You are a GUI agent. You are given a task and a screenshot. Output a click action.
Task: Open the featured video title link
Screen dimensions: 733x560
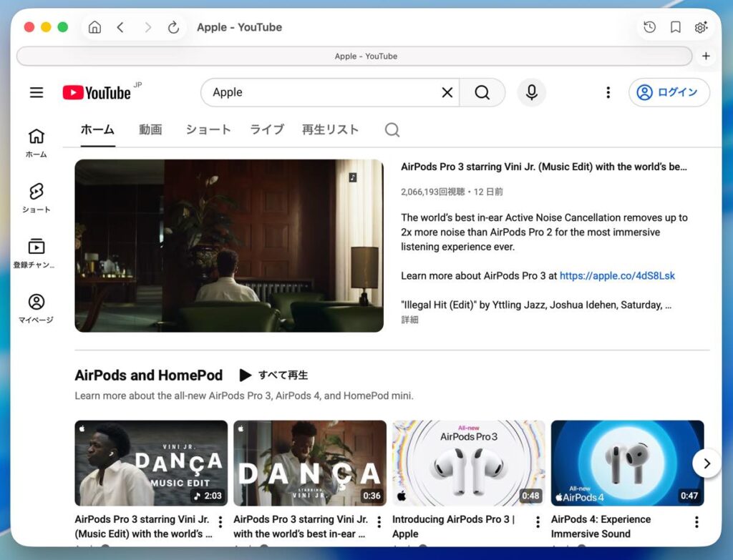(x=544, y=167)
